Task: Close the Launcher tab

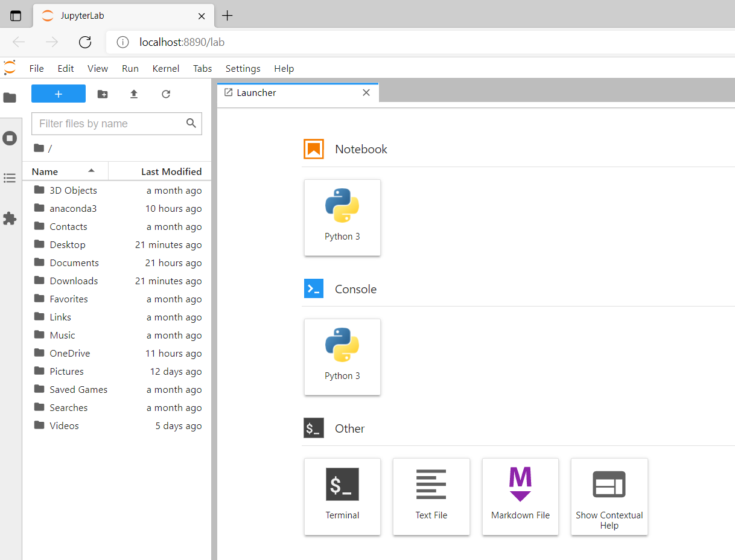Action: 366,93
